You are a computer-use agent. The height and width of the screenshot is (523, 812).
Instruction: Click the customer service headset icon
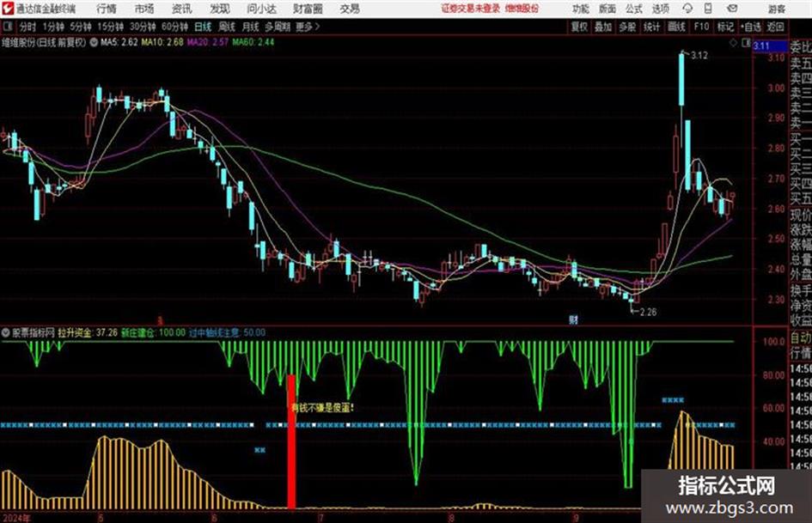pos(687,9)
